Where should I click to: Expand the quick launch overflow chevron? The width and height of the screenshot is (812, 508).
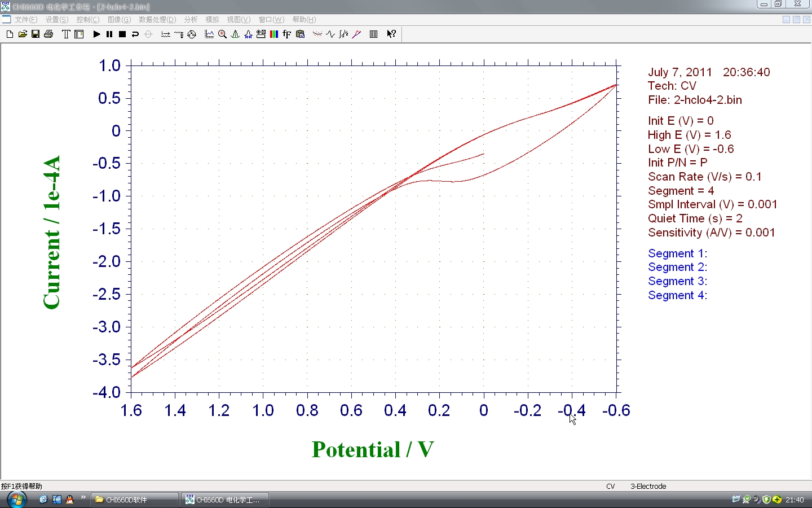click(x=83, y=497)
